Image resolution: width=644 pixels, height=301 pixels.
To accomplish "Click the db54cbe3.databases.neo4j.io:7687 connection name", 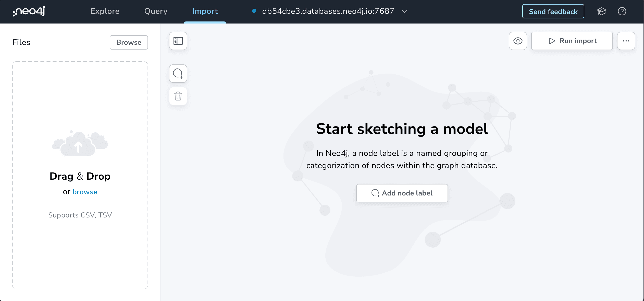I will tap(328, 11).
